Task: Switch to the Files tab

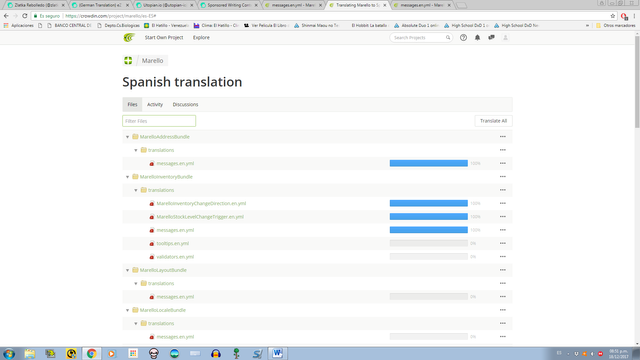Action: pyautogui.click(x=132, y=104)
